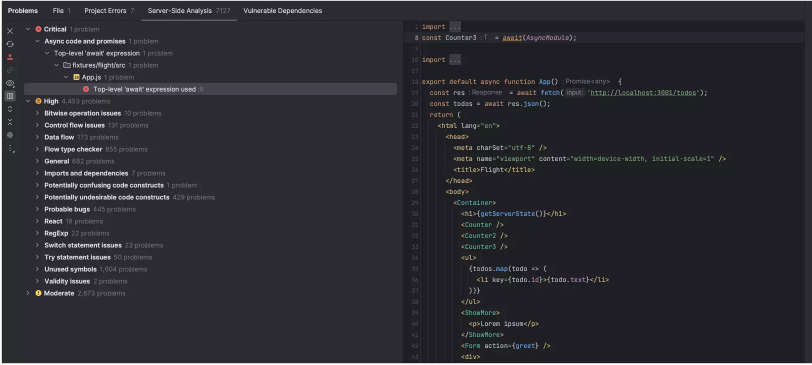Click the orange High severity icon
Image resolution: width=812 pixels, height=365 pixels.
(x=38, y=101)
